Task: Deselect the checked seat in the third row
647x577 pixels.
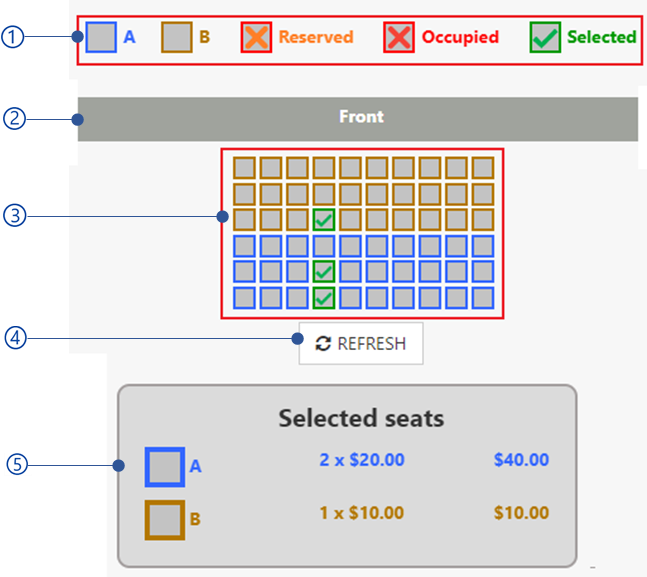Action: [x=323, y=219]
